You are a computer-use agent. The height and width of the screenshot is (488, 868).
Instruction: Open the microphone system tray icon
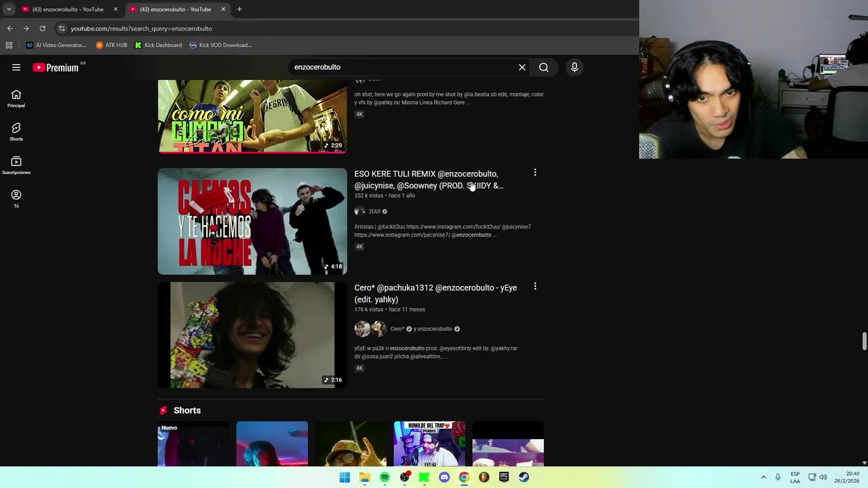(x=778, y=477)
